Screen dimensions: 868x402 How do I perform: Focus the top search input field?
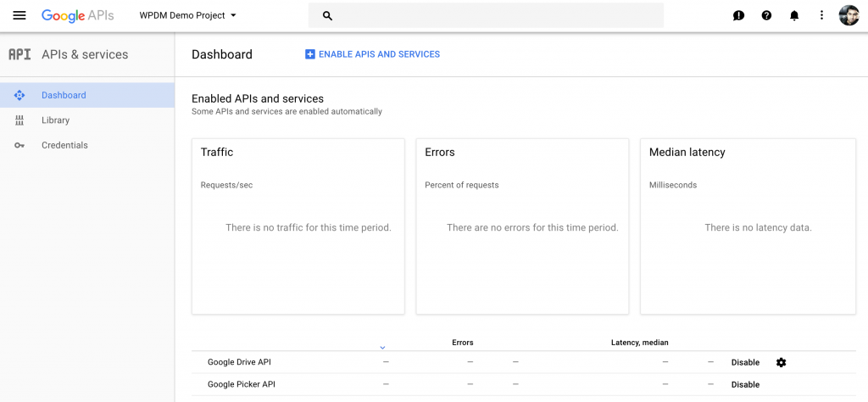pos(486,15)
